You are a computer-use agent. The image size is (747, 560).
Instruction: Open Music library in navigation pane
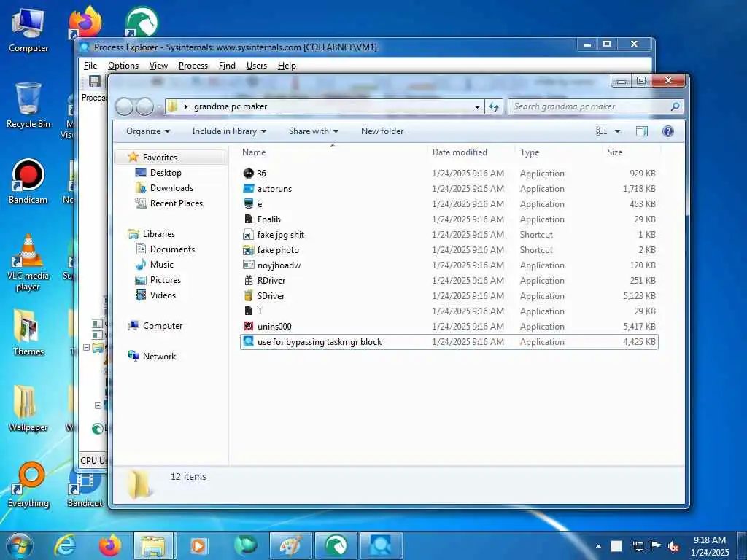pyautogui.click(x=161, y=264)
